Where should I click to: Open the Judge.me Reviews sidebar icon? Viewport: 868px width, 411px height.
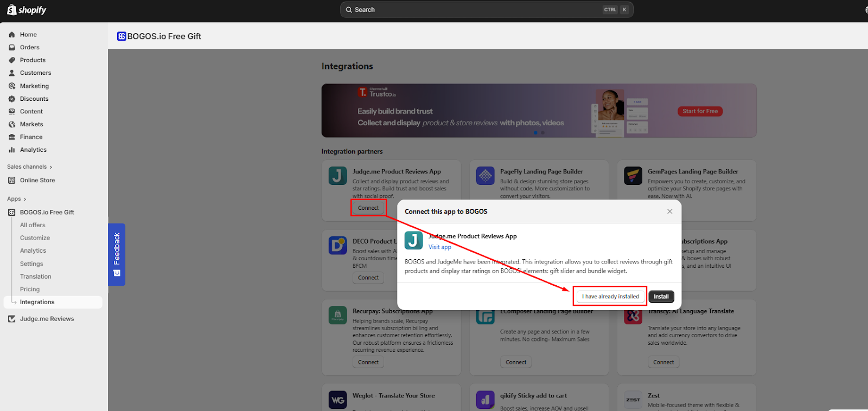click(12, 319)
